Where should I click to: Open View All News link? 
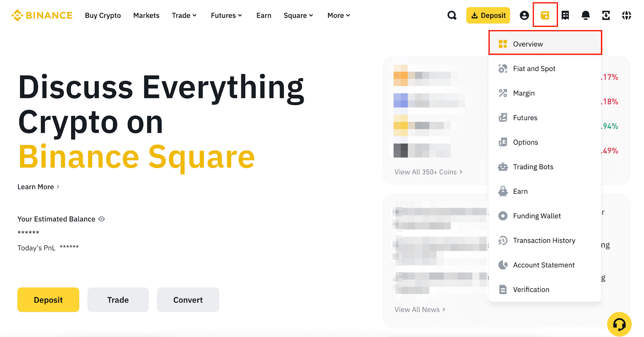click(420, 310)
